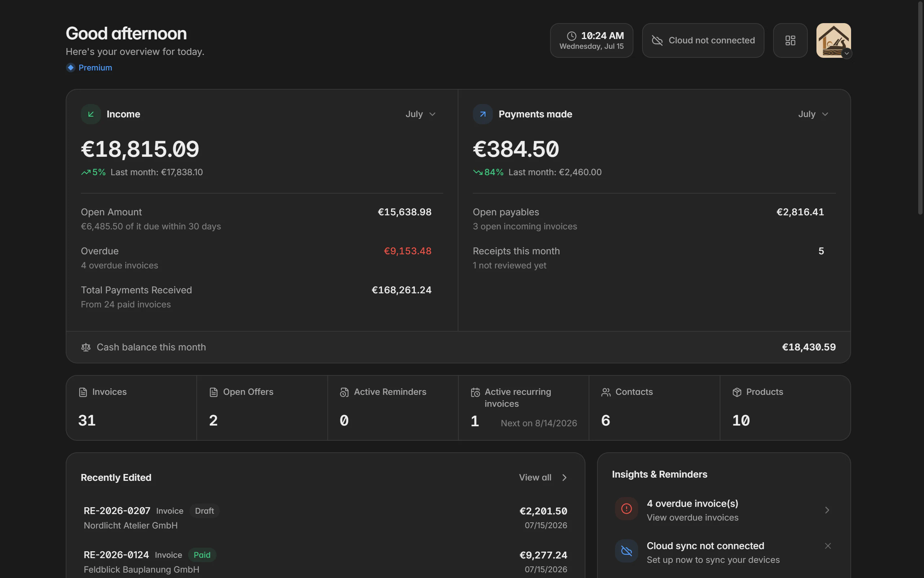Open the carpenter workshop profile avatar
The height and width of the screenshot is (578, 924).
coord(833,40)
